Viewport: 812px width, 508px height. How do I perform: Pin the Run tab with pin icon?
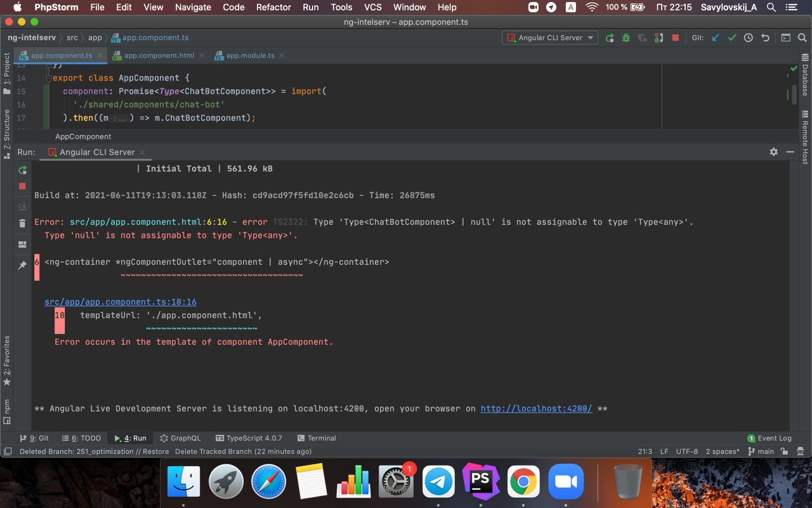[x=22, y=265]
